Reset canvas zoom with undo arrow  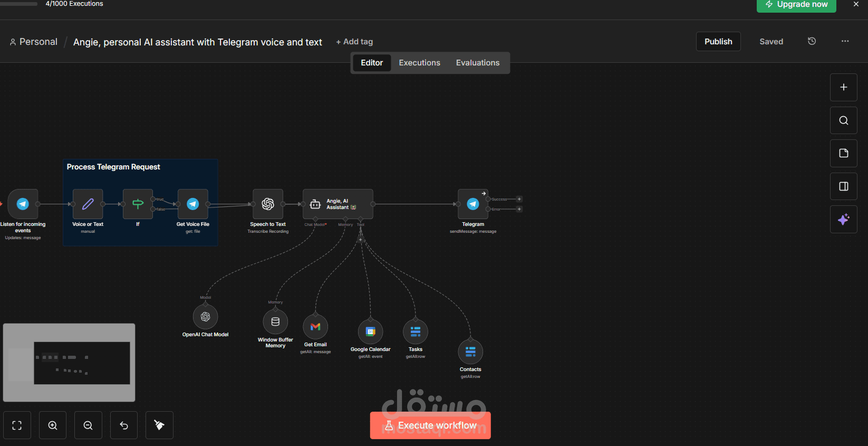[x=124, y=425]
